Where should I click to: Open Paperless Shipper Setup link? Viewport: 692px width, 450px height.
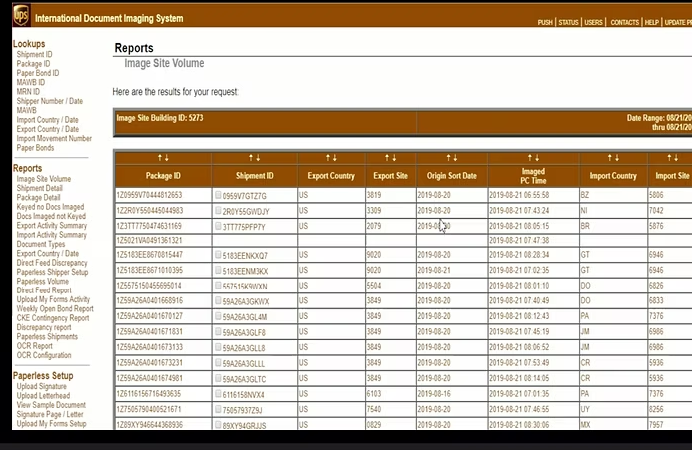tap(53, 272)
